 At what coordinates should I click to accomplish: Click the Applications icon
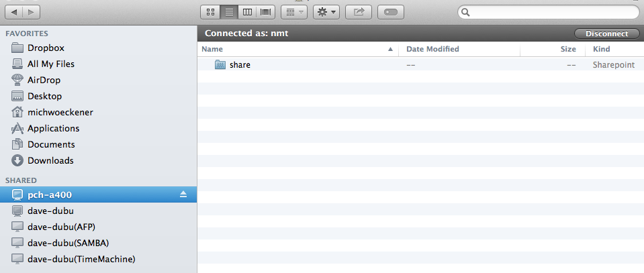(x=17, y=129)
